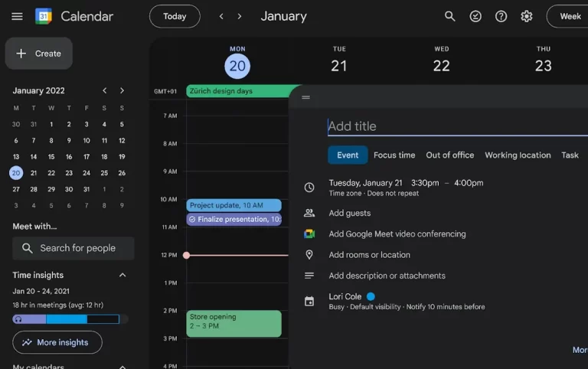This screenshot has width=588, height=369.
Task: Switch to the Focus time tab
Action: click(394, 155)
